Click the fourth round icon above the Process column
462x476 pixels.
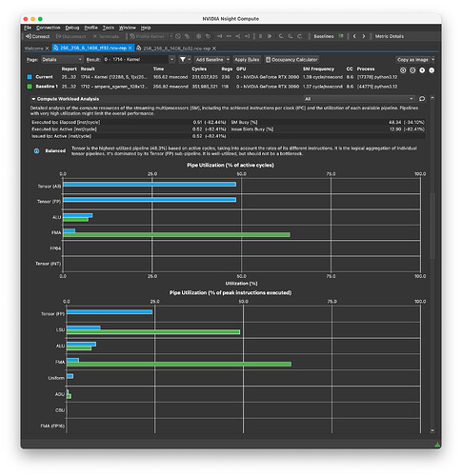(432, 70)
